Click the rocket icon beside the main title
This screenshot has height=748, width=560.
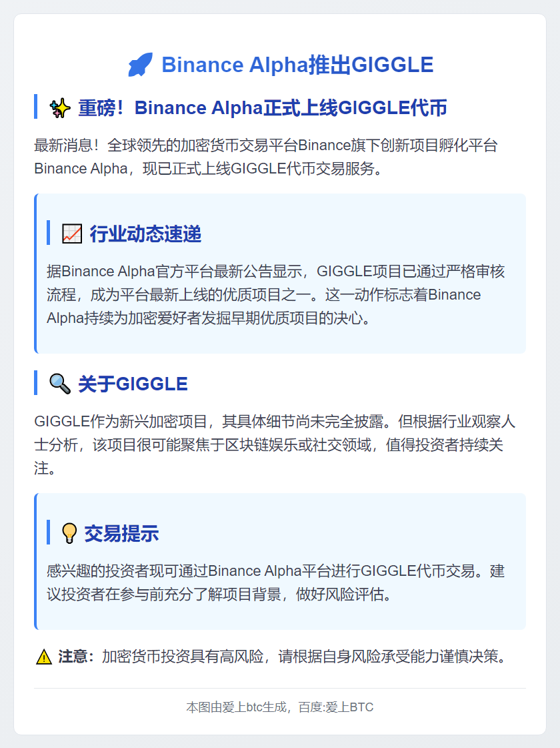coord(140,65)
